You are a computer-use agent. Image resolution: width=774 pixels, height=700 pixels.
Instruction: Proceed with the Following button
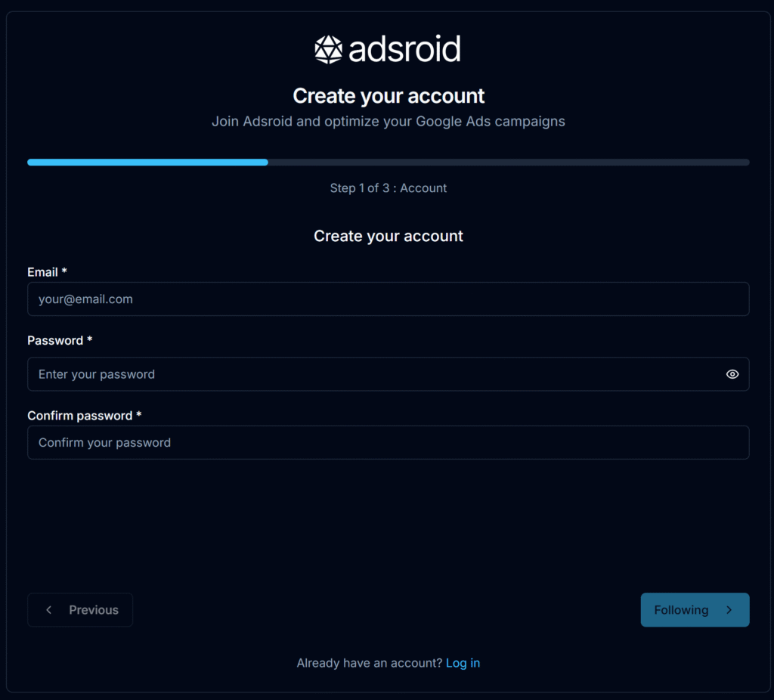point(695,609)
